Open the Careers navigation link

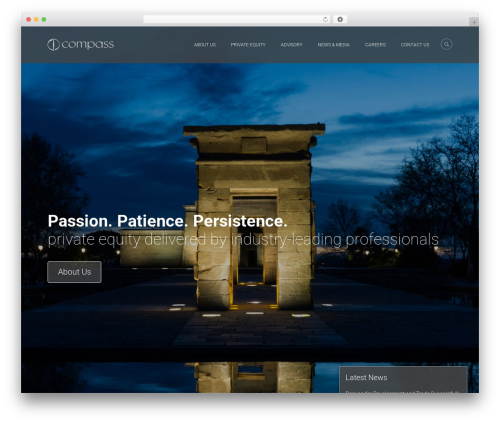pos(375,45)
